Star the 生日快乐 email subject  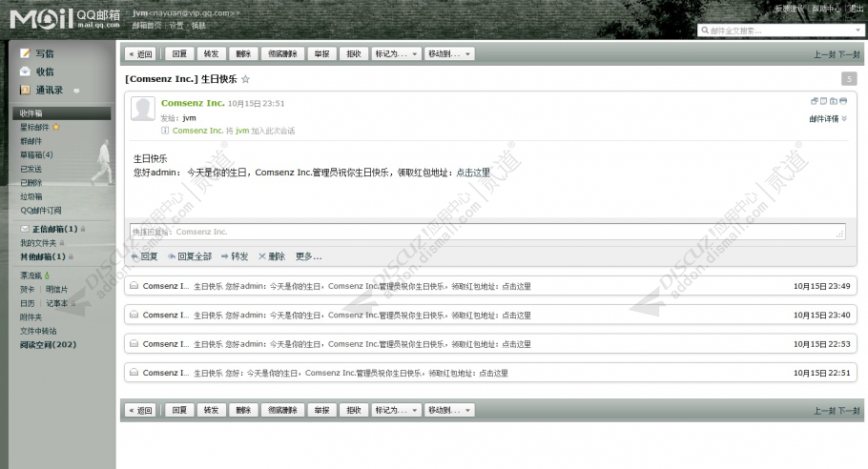coord(245,79)
